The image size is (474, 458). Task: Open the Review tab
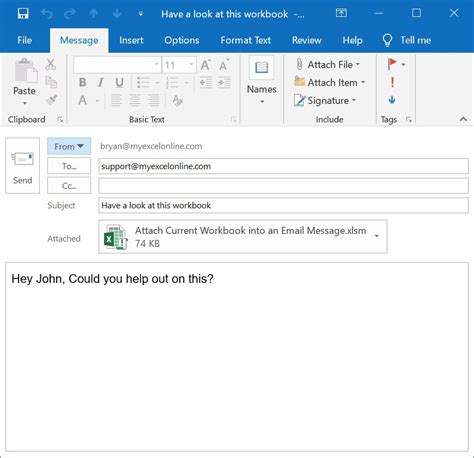click(x=307, y=40)
